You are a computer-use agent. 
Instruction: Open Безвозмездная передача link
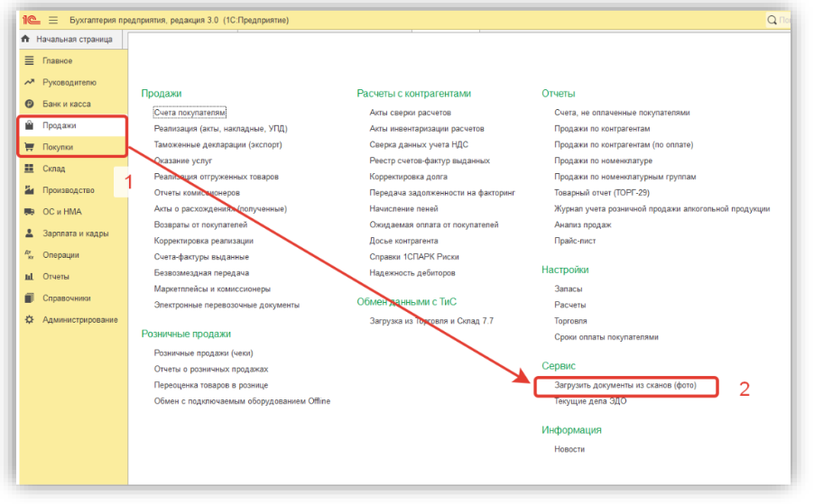coord(201,273)
